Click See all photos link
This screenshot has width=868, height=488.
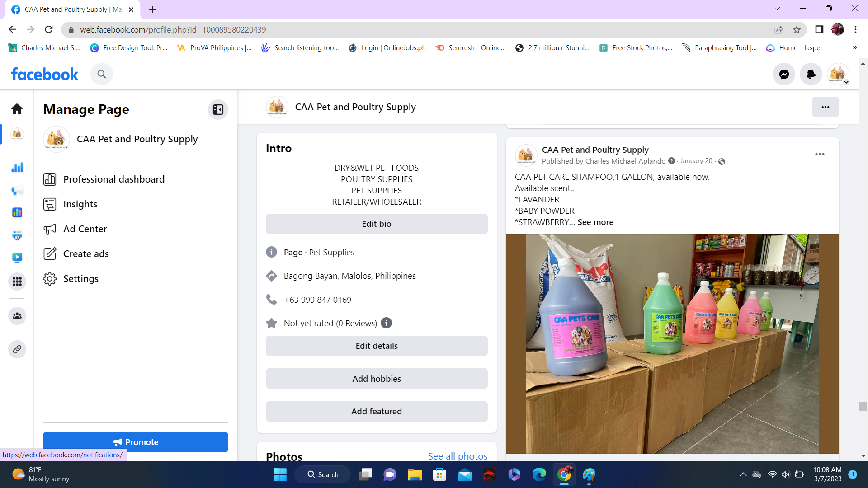pyautogui.click(x=458, y=455)
